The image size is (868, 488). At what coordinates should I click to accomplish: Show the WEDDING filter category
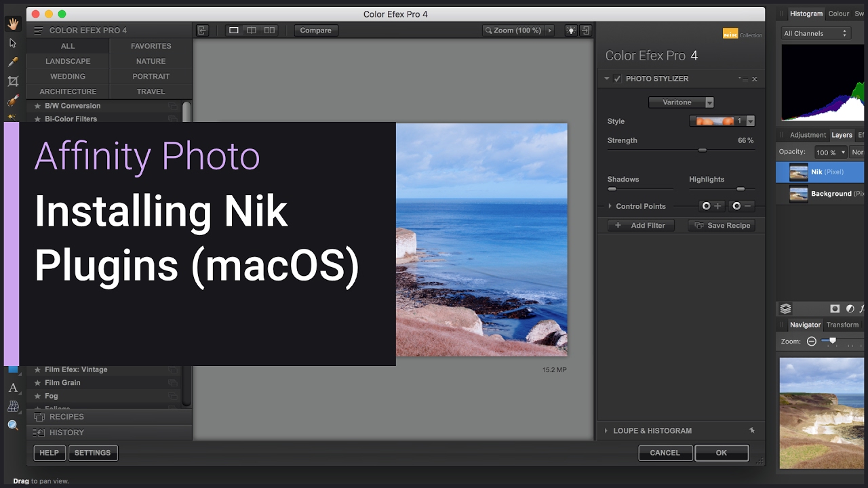pos(68,77)
